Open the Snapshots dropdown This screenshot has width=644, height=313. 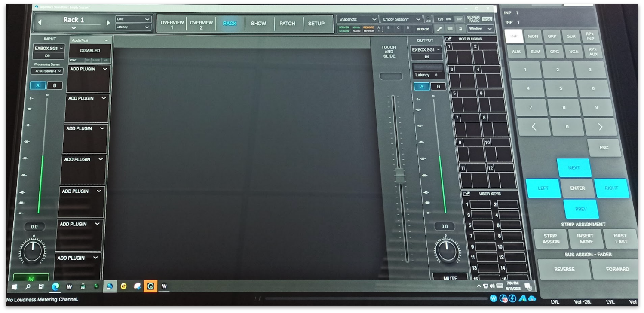(357, 20)
